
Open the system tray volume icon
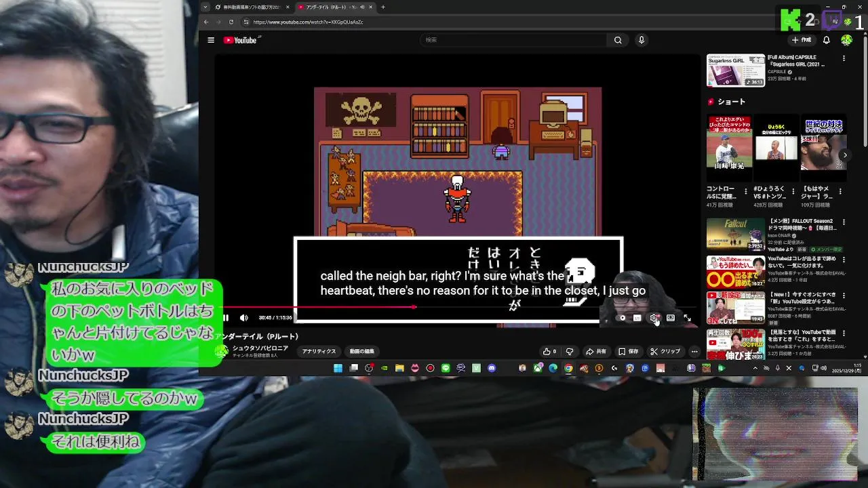(823, 368)
